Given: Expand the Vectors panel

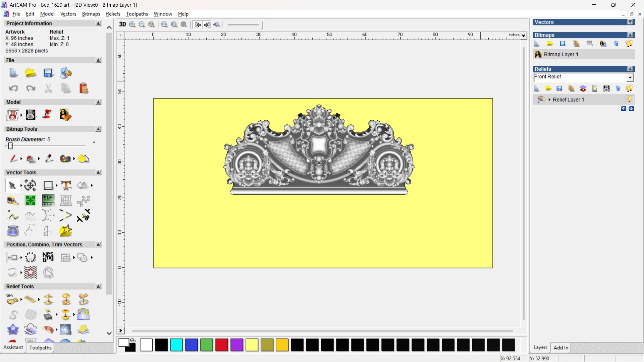Looking at the screenshot, I should [x=631, y=22].
